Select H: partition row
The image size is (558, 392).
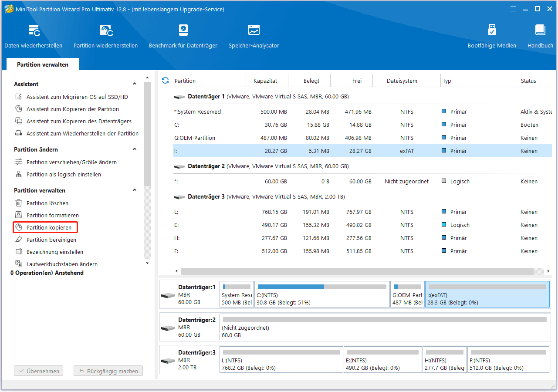pos(362,238)
